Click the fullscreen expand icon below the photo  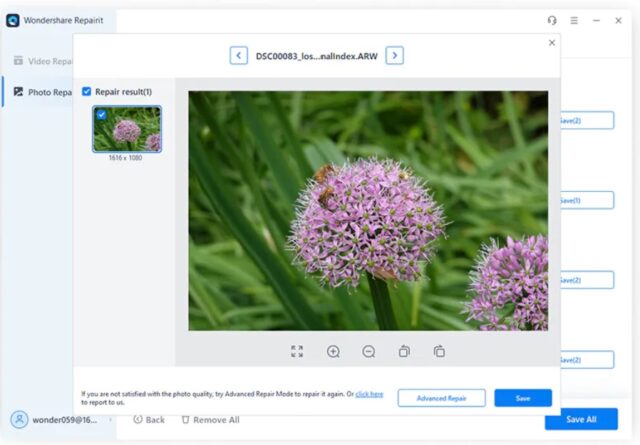click(297, 351)
